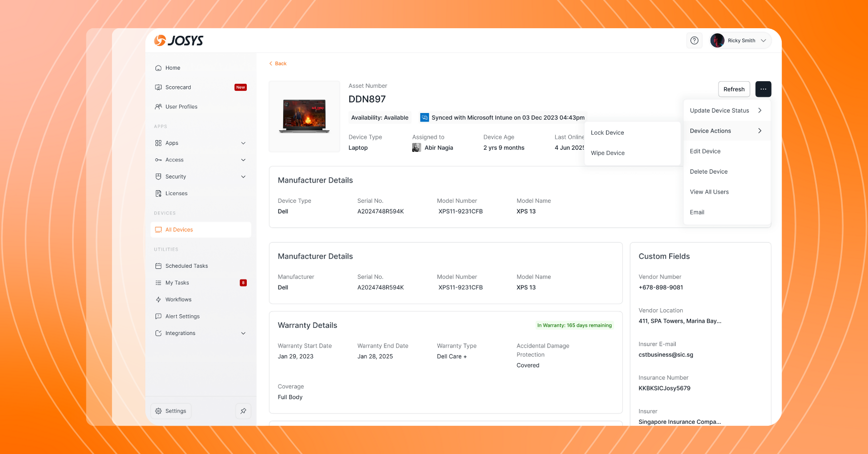Click the Scheduled Tasks calendar icon
Image resolution: width=868 pixels, height=454 pixels.
pos(158,266)
